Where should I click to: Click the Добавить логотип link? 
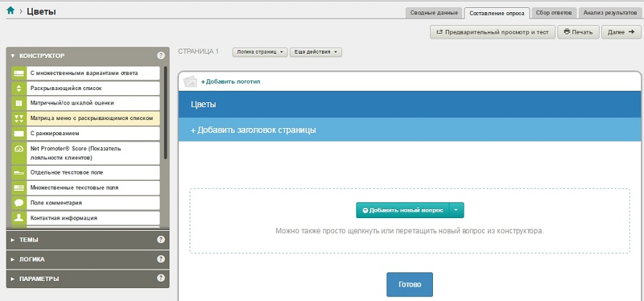[x=230, y=82]
